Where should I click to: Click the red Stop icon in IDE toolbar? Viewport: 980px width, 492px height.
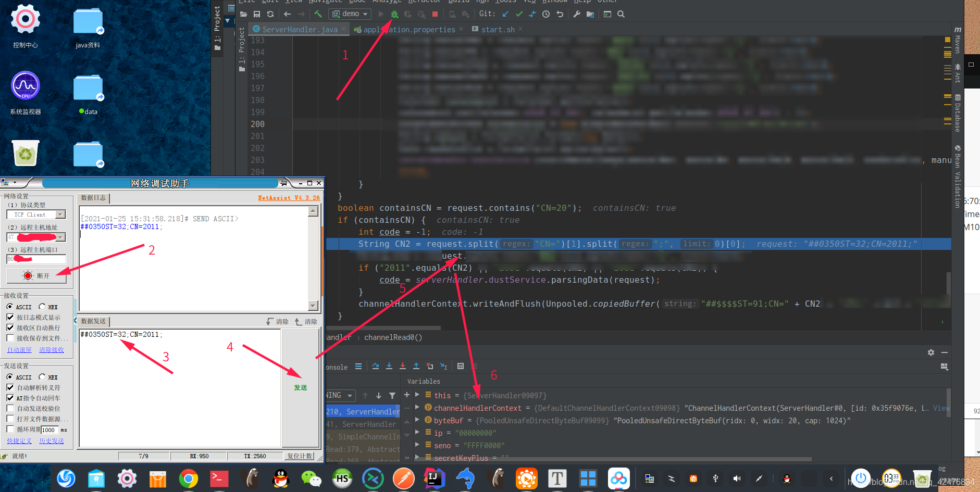[435, 14]
